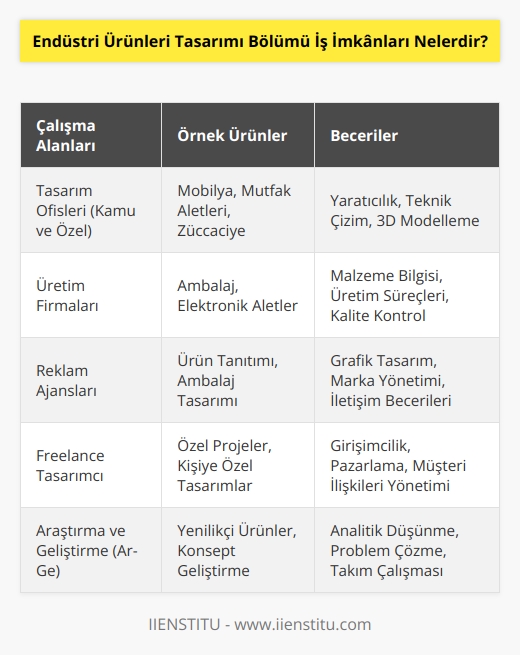This screenshot has width=520, height=655.
Task: Select the Örnek Ürünler column header
Action: click(x=238, y=135)
